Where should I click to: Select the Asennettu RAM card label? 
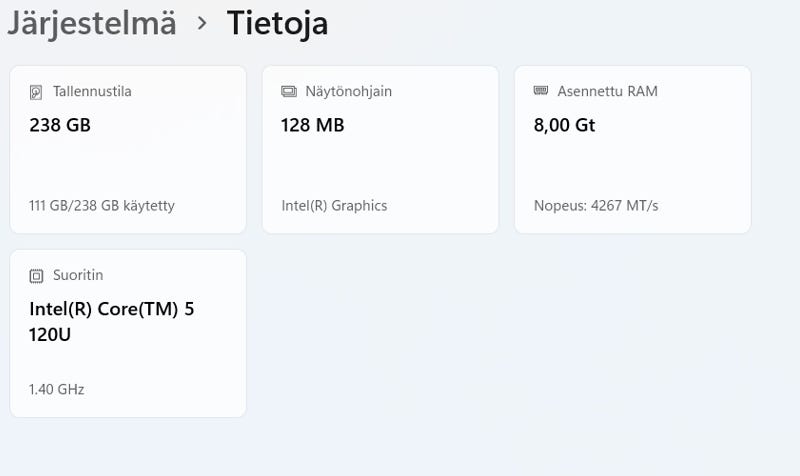(608, 91)
